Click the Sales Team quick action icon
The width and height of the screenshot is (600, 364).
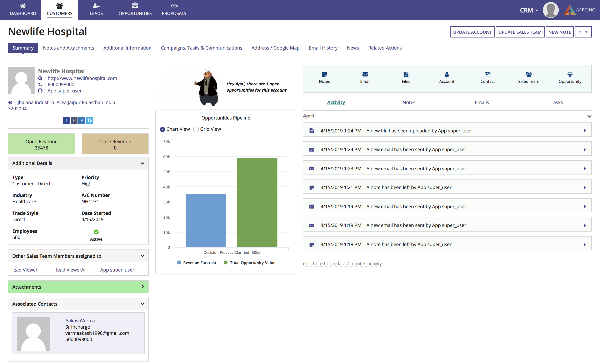tap(528, 75)
